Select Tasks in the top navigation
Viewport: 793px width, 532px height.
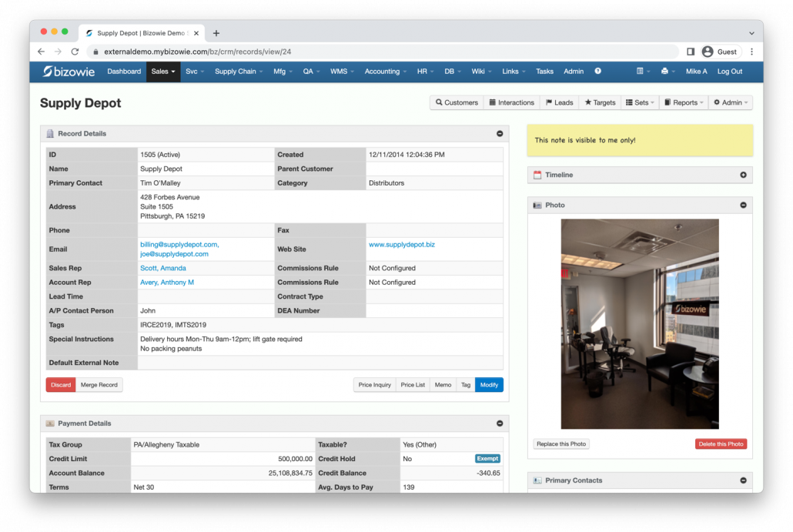pyautogui.click(x=544, y=72)
